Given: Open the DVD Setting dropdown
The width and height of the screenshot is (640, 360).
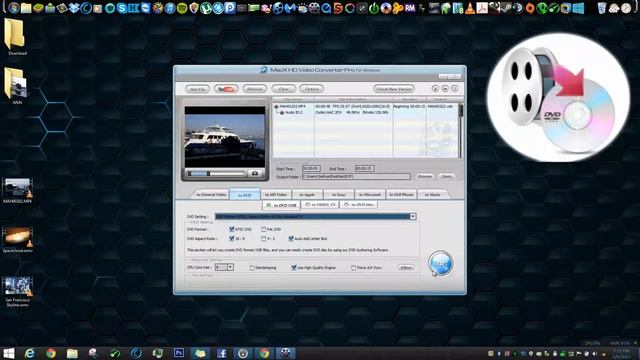Looking at the screenshot, I should coord(413,217).
